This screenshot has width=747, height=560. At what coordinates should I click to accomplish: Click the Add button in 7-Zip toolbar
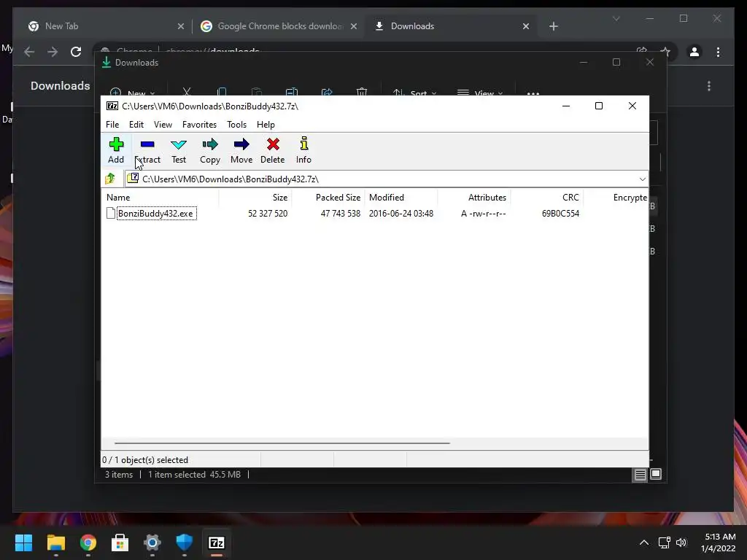click(x=116, y=150)
